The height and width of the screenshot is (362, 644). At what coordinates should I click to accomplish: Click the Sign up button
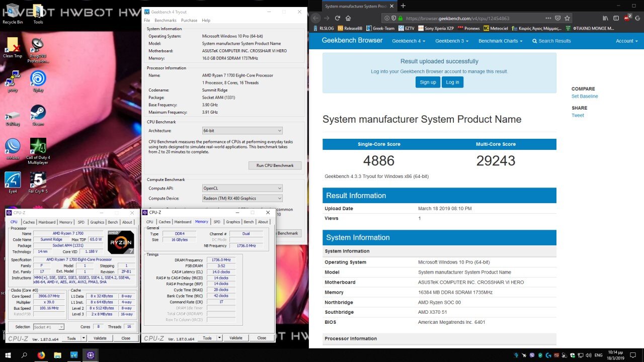pos(428,82)
